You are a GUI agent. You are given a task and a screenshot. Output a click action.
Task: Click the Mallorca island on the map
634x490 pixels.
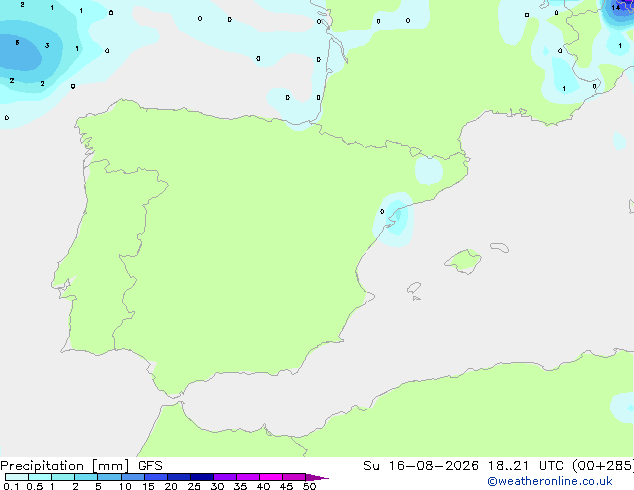[463, 261]
